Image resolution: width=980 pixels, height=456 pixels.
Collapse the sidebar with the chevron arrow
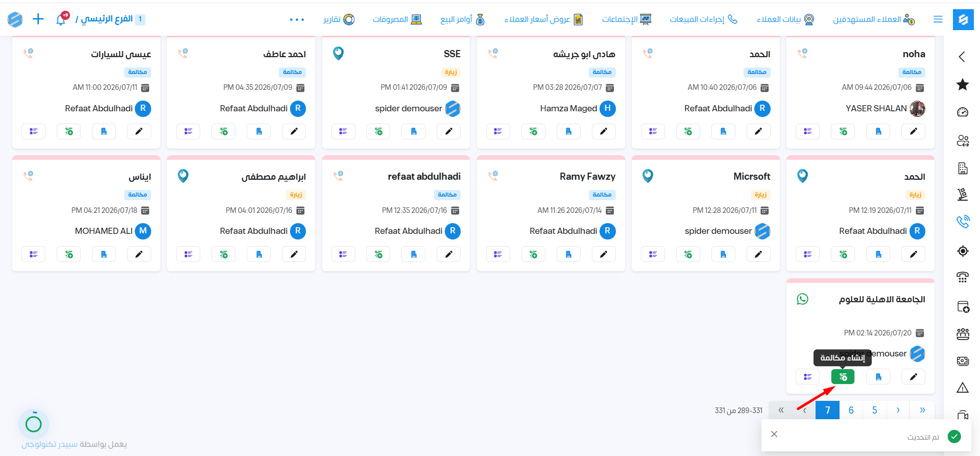[962, 57]
